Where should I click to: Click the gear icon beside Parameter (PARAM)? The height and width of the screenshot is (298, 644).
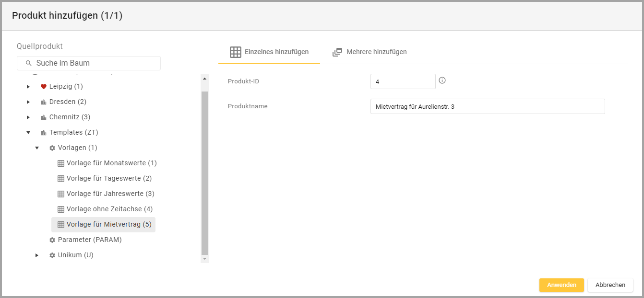tap(52, 240)
